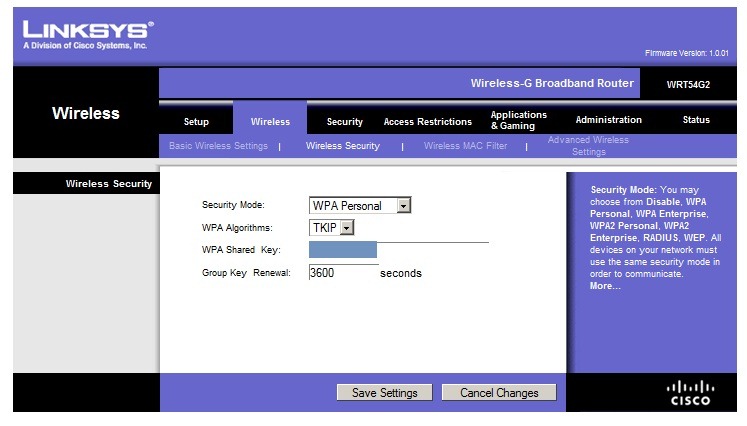Click the Linksys logo

tap(88, 35)
